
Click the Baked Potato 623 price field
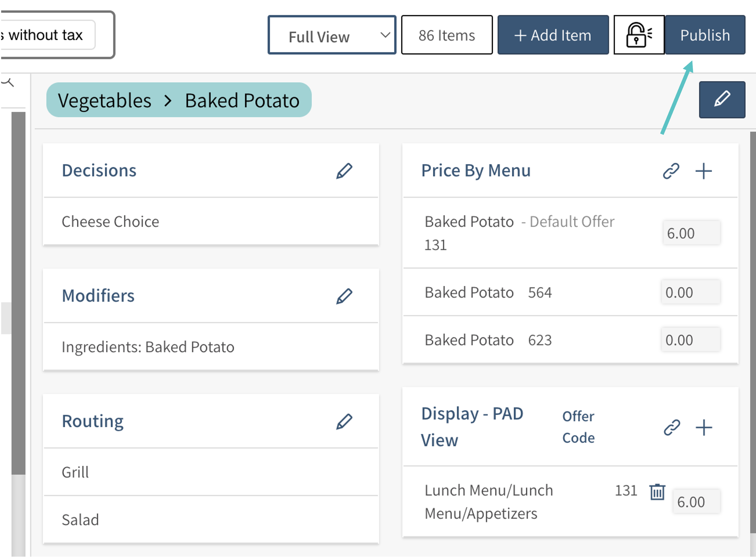(690, 340)
